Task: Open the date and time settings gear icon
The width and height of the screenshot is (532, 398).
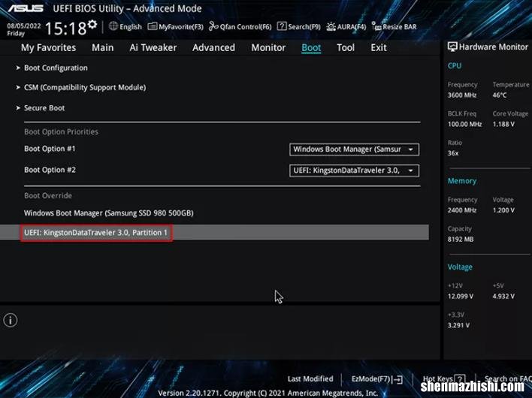Action: click(92, 25)
